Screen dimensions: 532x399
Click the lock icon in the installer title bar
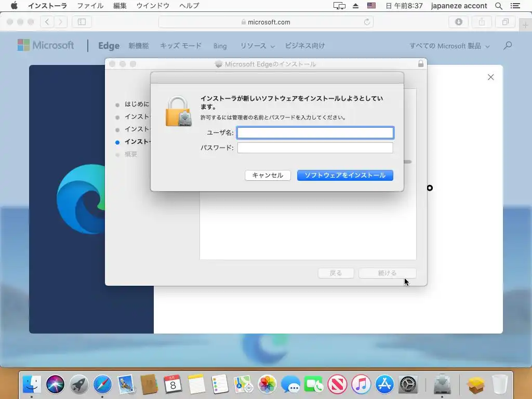tap(421, 63)
